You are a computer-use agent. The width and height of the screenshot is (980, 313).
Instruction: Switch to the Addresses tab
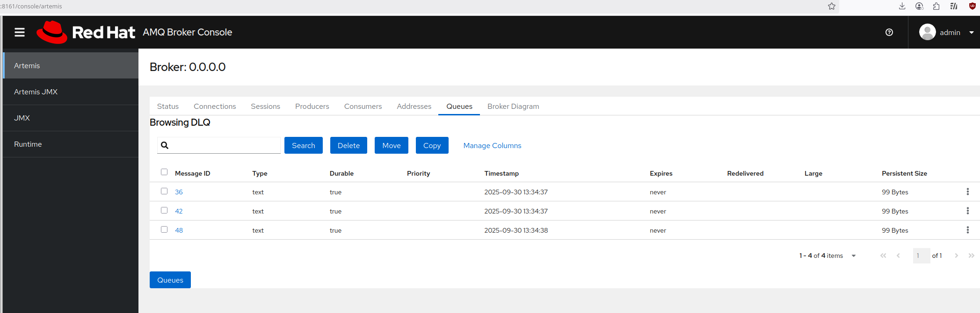(414, 107)
